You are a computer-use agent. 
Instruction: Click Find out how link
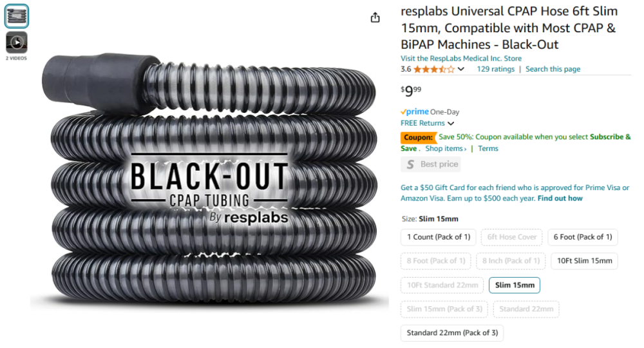click(x=560, y=198)
